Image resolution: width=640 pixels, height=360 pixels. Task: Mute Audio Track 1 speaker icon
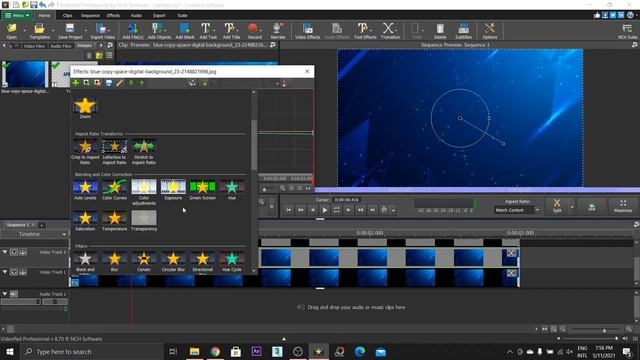(14, 294)
